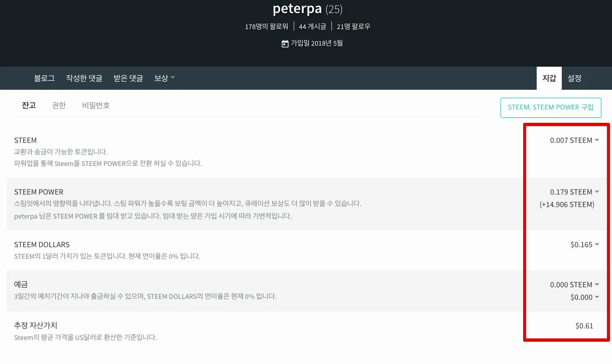Open the $0.165 Steem Dollars dropdown

pos(584,245)
